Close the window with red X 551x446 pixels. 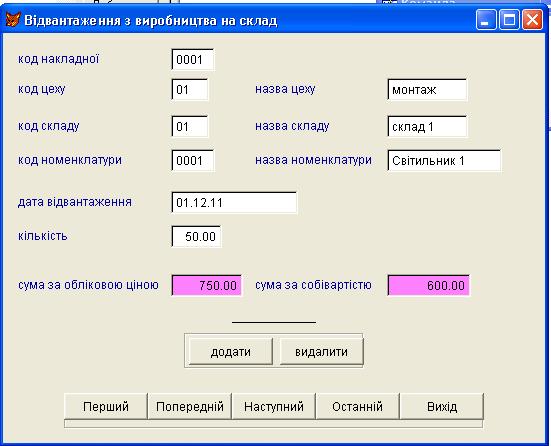click(532, 20)
